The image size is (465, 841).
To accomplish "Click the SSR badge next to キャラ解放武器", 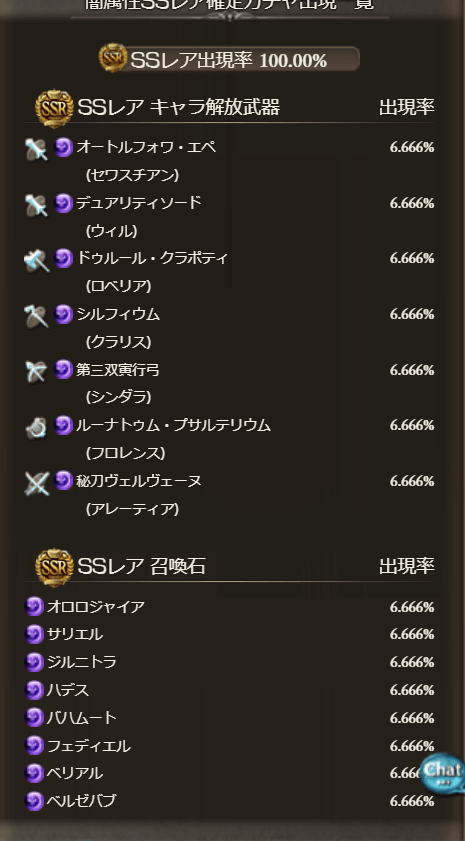I will (54, 108).
